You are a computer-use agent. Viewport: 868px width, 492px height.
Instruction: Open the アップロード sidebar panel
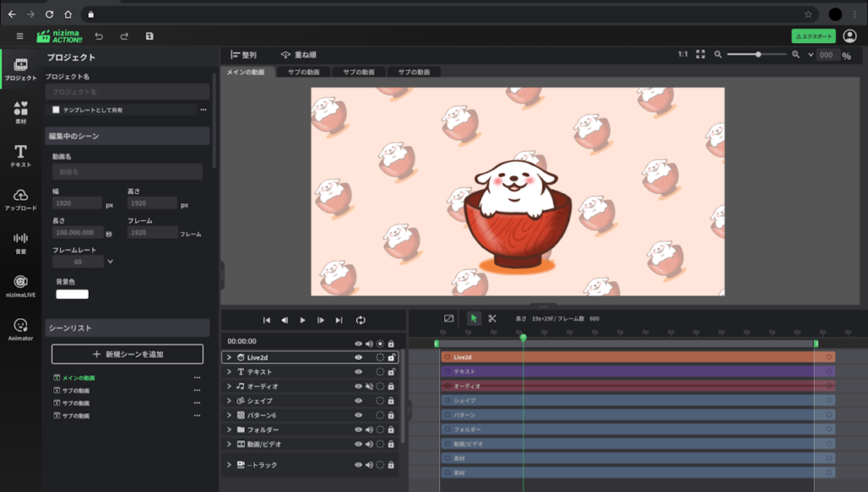coord(20,200)
